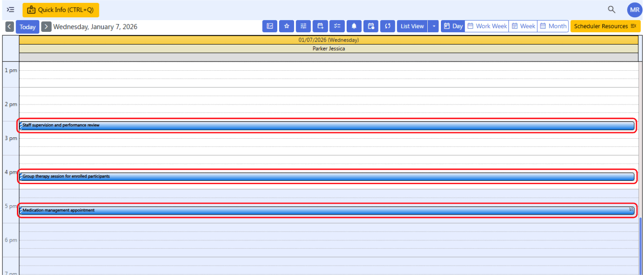The height and width of the screenshot is (275, 644).
Task: Click the calendar with dot icon
Action: [x=371, y=26]
